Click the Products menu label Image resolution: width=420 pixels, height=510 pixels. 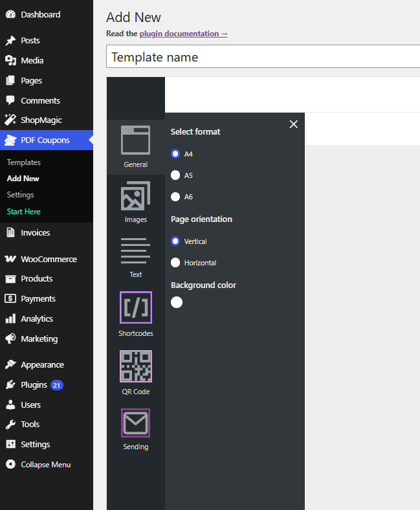pos(37,279)
